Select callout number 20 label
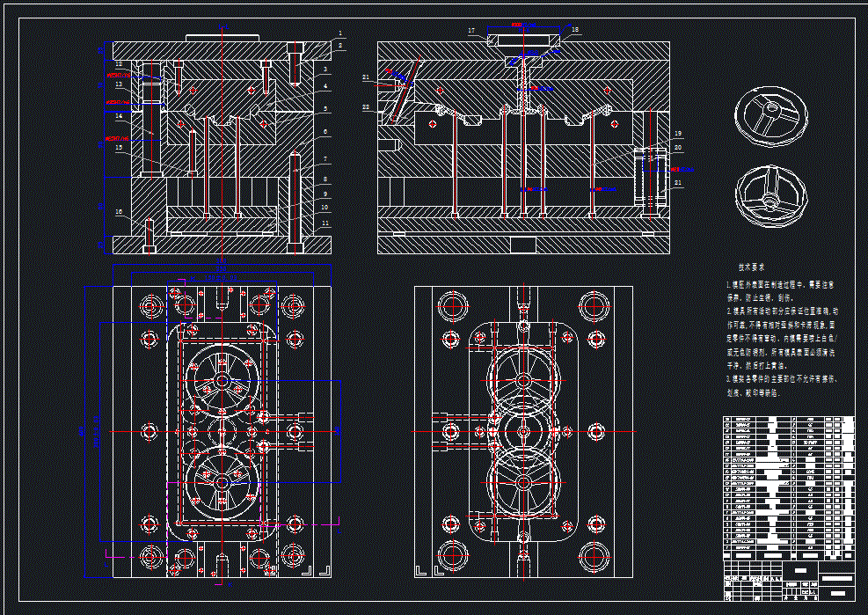This screenshot has width=868, height=615. (678, 148)
